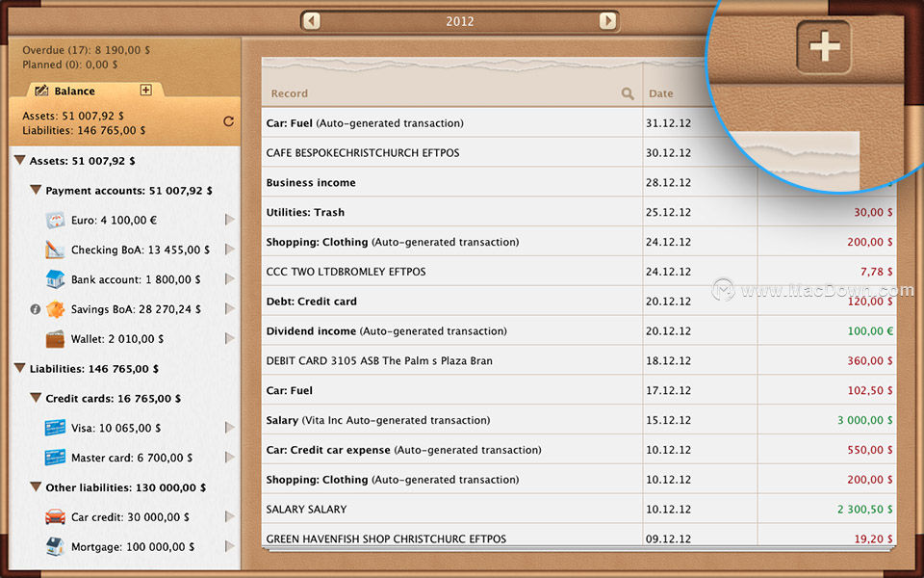The image size is (924, 578).
Task: Open arrow next to Master card
Action: click(230, 457)
